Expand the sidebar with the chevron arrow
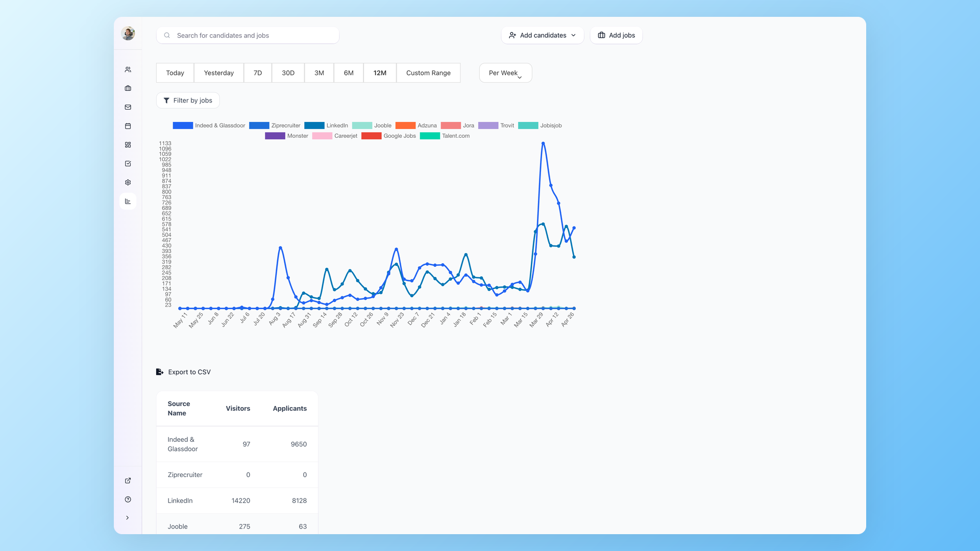980x551 pixels. click(x=128, y=518)
